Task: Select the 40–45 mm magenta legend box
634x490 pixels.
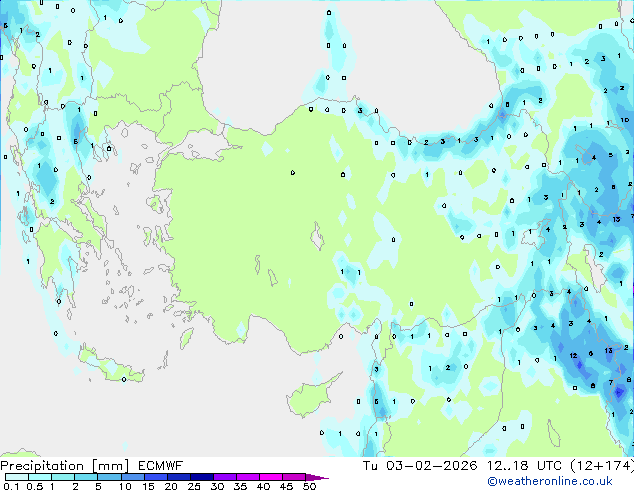Action: [271, 477]
